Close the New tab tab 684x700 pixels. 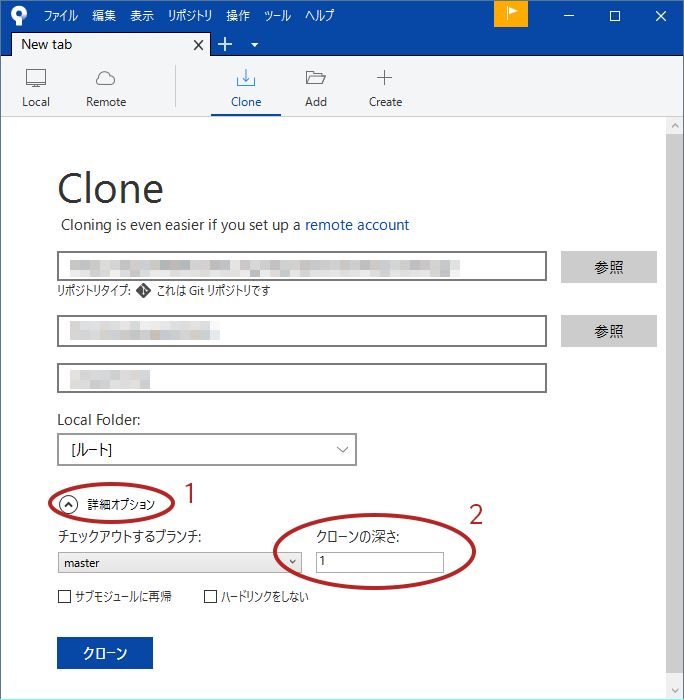click(198, 45)
